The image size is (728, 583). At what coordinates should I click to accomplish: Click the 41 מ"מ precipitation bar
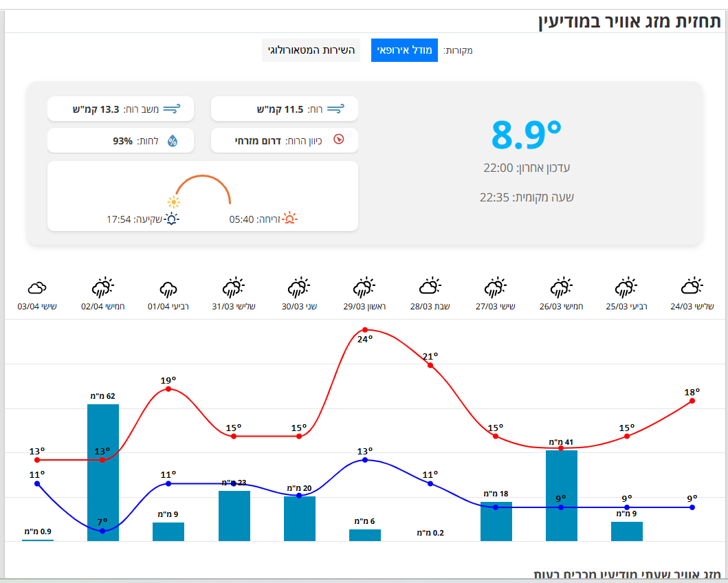click(x=561, y=495)
